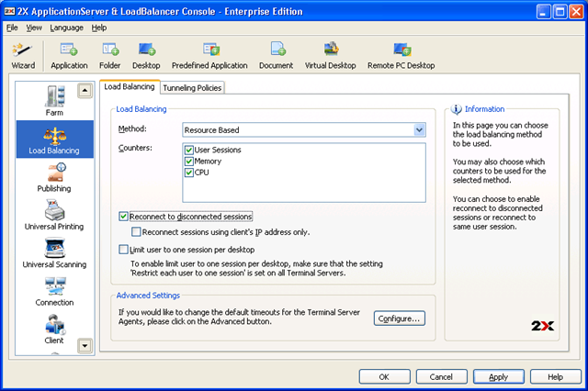Open the Help menu
Image resolution: width=588 pixels, height=391 pixels.
[x=99, y=28]
